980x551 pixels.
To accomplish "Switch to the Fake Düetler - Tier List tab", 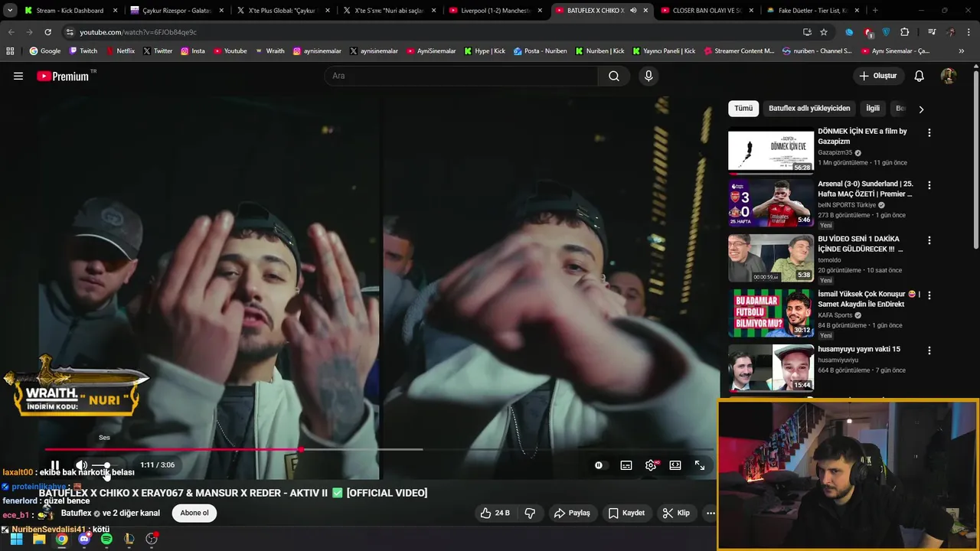I will tap(813, 11).
